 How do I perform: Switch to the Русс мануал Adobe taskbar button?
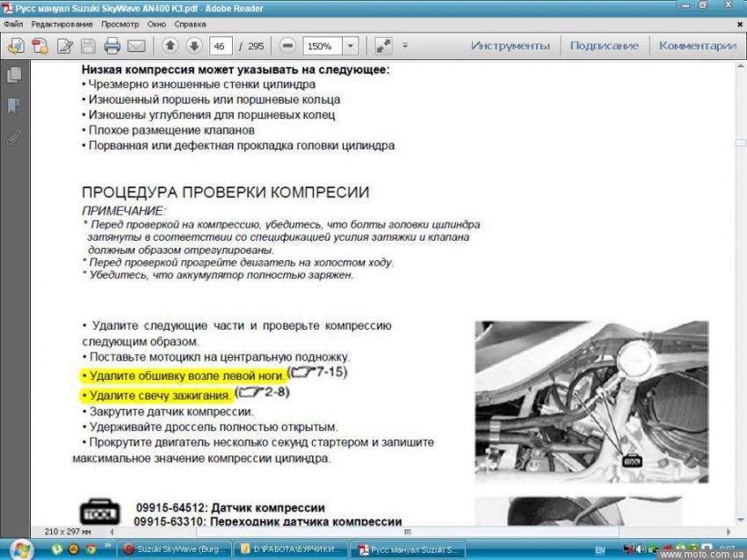(408, 549)
